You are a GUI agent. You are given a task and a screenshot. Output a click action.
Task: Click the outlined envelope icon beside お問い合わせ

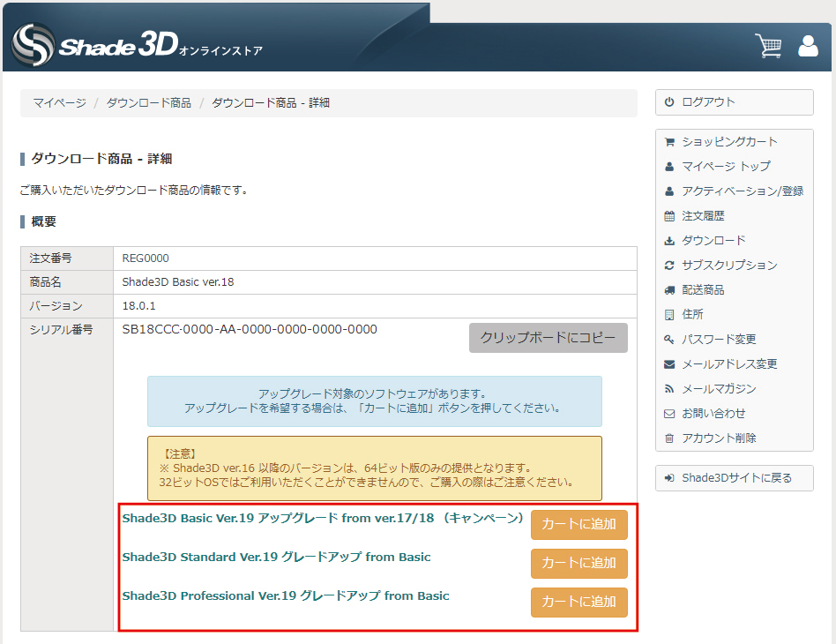pyautogui.click(x=669, y=414)
